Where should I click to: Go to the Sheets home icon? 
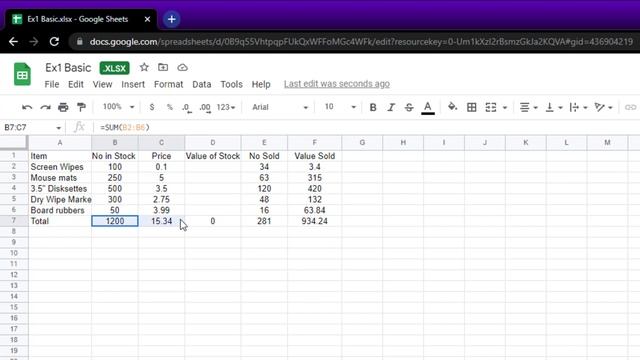(22, 74)
